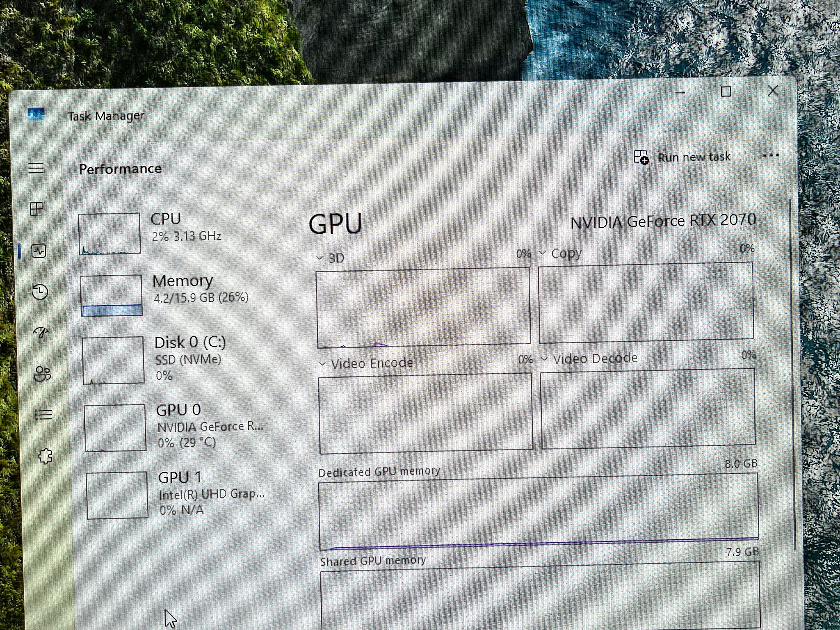The width and height of the screenshot is (840, 630).
Task: Click the Dedicated GPU memory graph
Action: (539, 511)
